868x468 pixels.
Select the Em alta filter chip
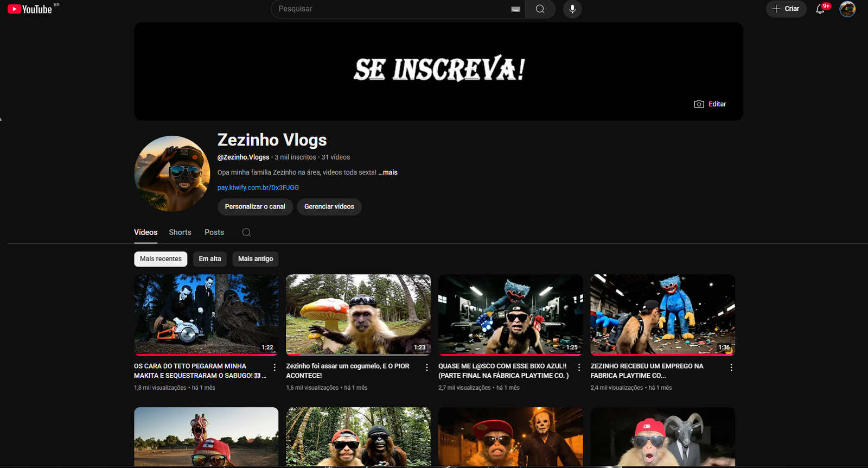tap(210, 259)
